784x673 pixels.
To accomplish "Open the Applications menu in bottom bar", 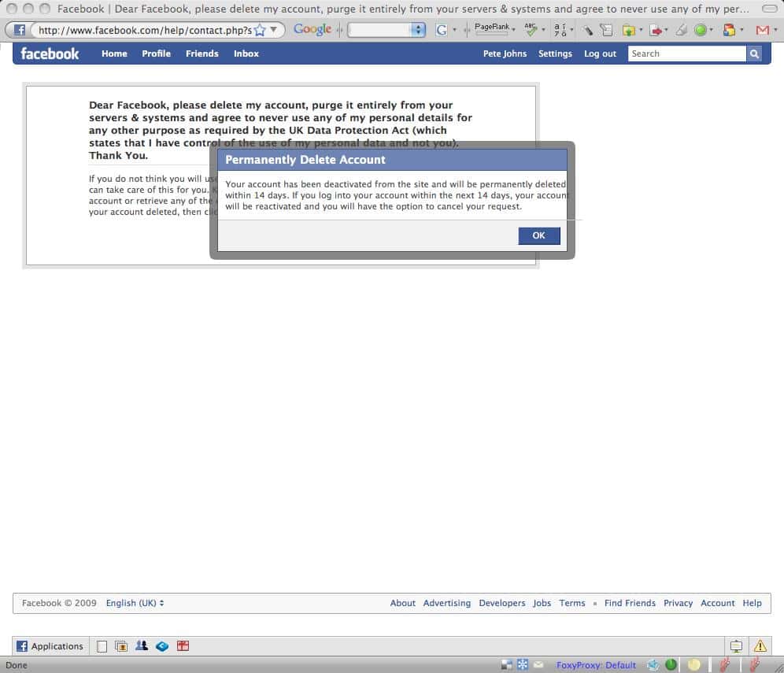I will (x=50, y=646).
